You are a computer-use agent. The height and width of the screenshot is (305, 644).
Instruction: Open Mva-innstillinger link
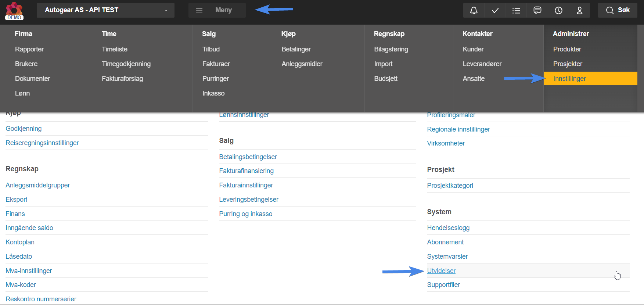[x=29, y=271]
